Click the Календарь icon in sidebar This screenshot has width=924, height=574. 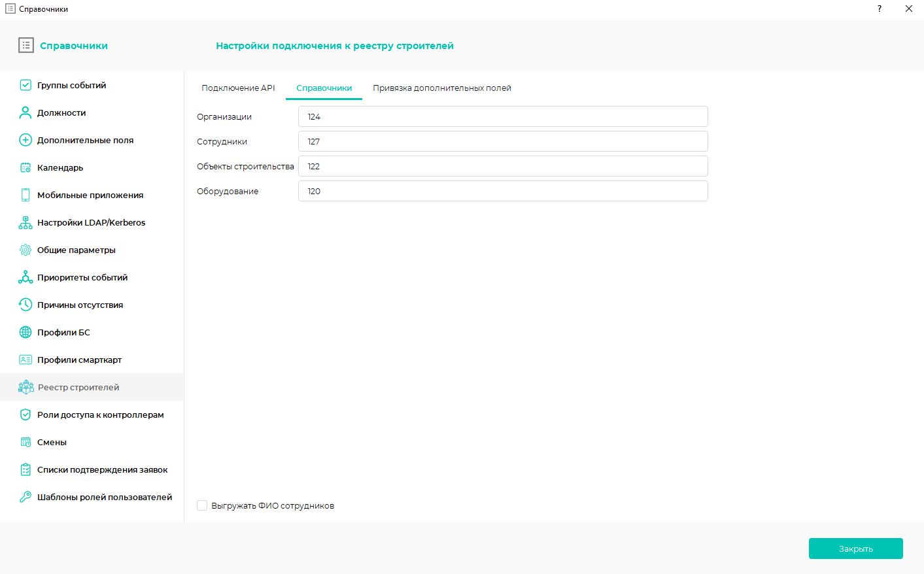coord(26,167)
